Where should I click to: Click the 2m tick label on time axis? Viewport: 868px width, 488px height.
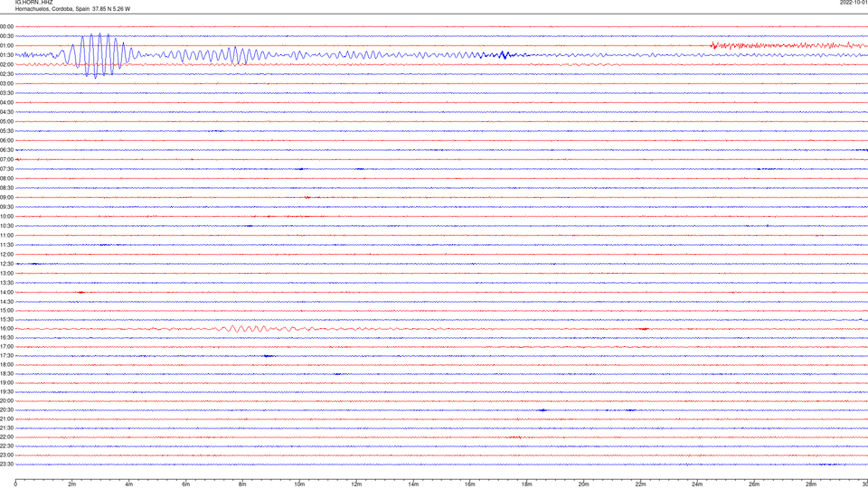72,484
